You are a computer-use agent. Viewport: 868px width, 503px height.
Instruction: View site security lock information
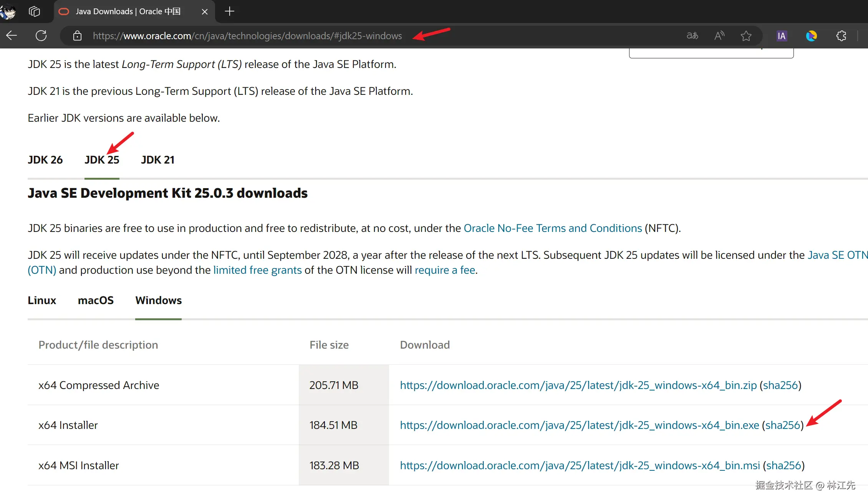pos(77,36)
